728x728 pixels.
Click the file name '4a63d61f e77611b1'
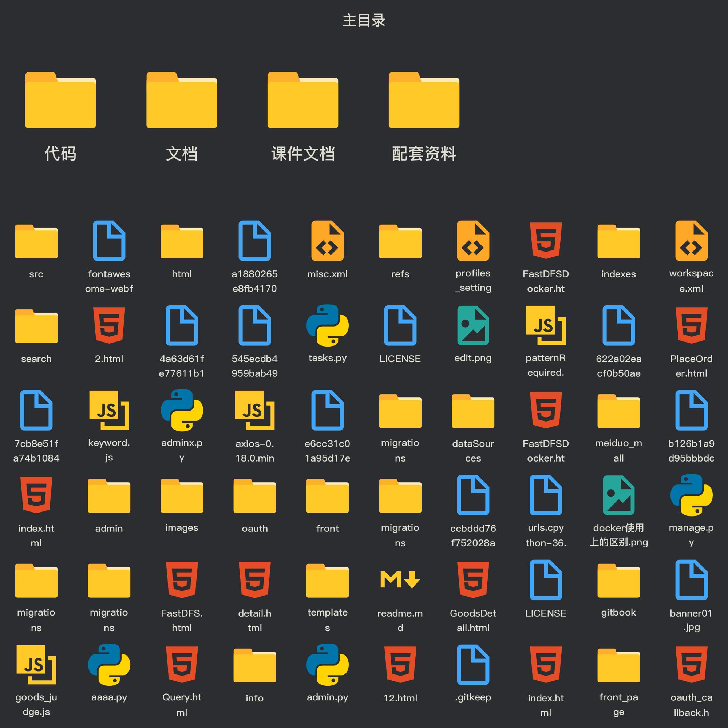click(182, 366)
